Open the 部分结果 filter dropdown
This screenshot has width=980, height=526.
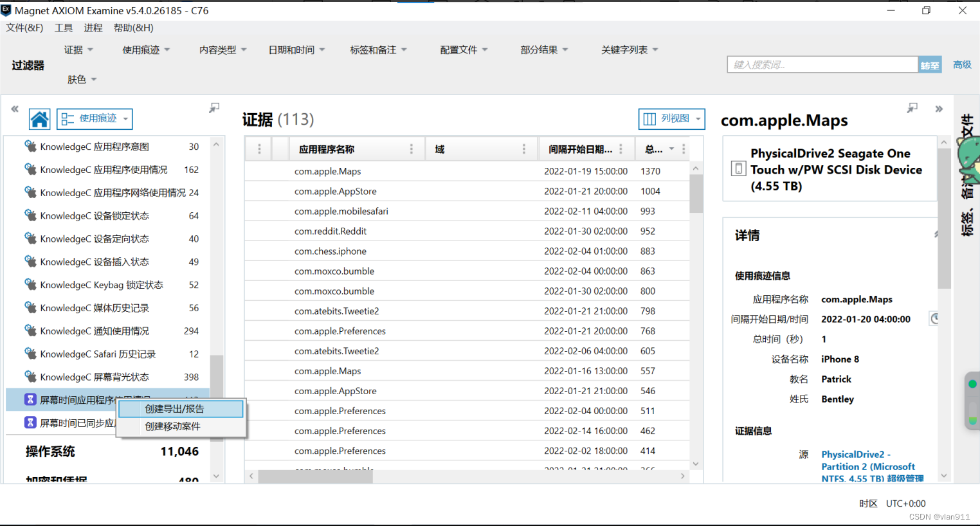click(x=544, y=50)
